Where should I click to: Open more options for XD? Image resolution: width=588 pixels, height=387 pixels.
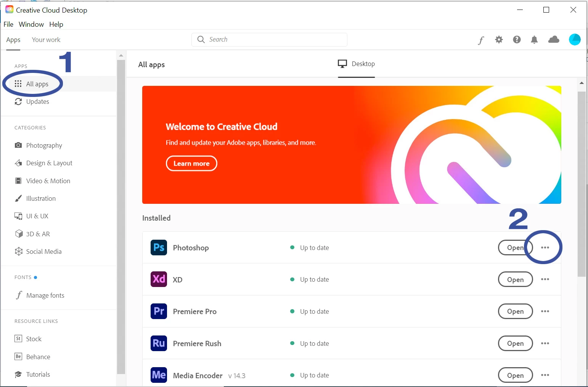click(x=545, y=279)
